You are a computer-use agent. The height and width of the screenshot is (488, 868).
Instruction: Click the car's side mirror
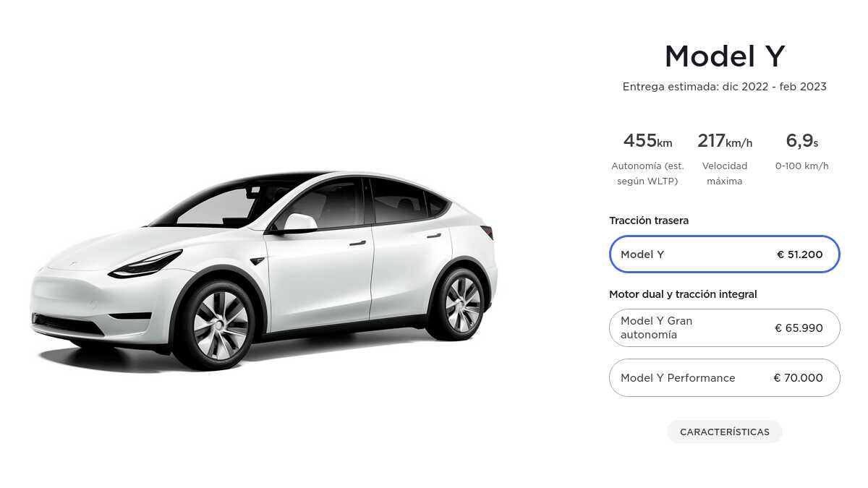298,223
